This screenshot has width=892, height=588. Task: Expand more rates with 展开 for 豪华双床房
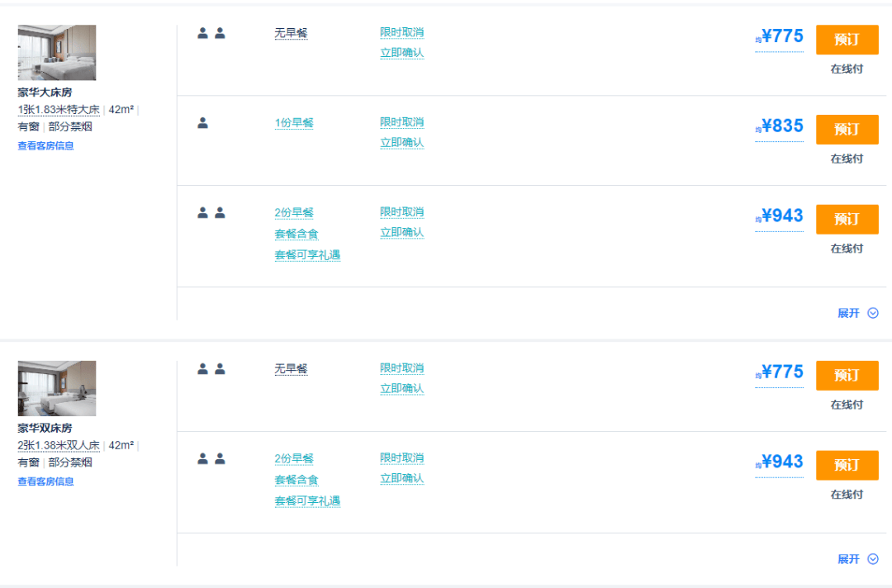pyautogui.click(x=848, y=560)
